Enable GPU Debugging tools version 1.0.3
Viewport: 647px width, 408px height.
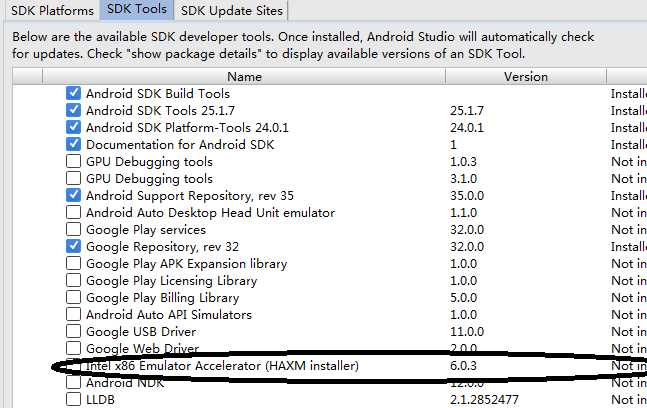73,162
